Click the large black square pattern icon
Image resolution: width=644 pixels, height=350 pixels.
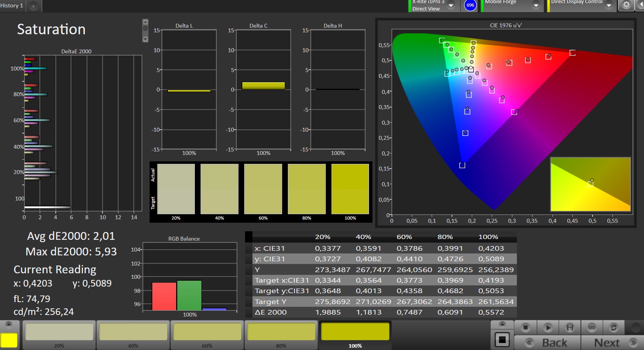click(x=502, y=340)
